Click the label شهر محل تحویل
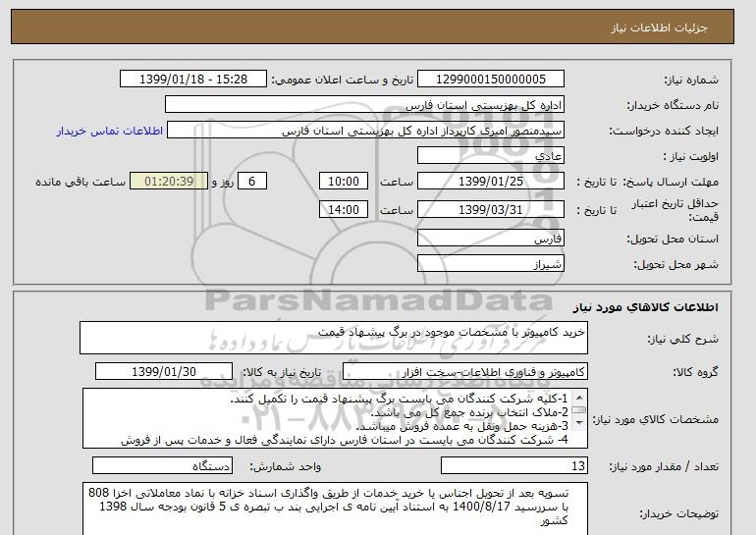Screen dimensions: 756x535 pyautogui.click(x=675, y=265)
